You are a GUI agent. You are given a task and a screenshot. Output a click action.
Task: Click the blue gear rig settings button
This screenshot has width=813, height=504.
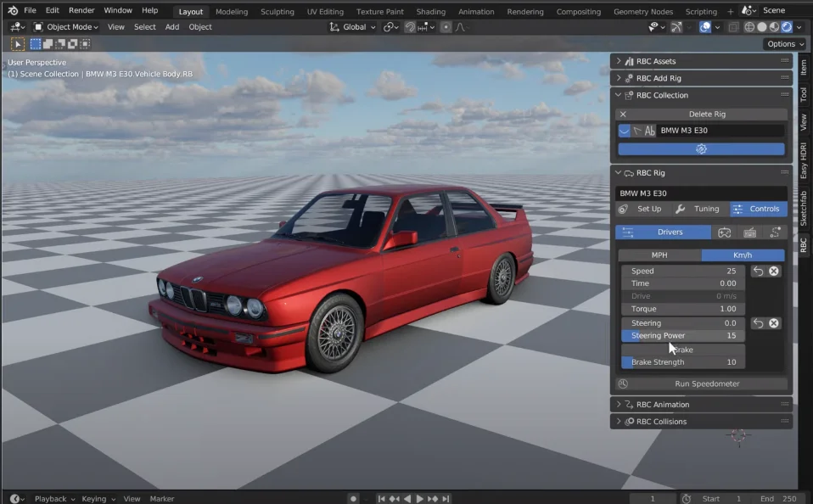[701, 149]
